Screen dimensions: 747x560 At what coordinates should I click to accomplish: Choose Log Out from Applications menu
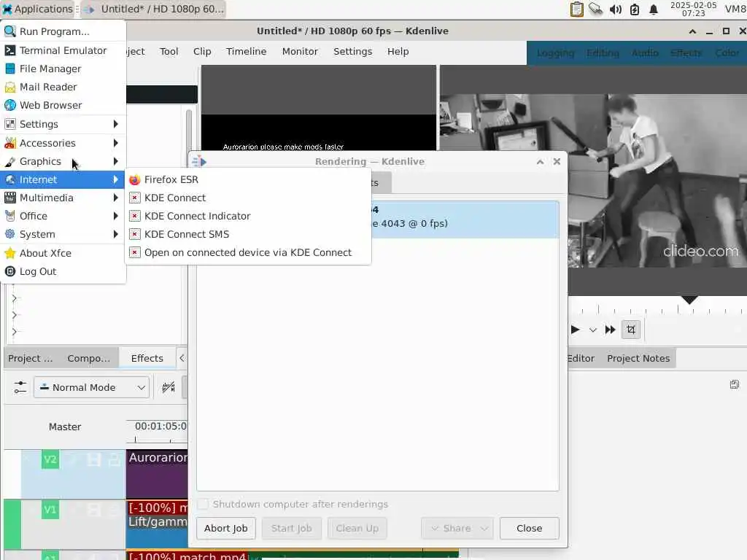63,271
